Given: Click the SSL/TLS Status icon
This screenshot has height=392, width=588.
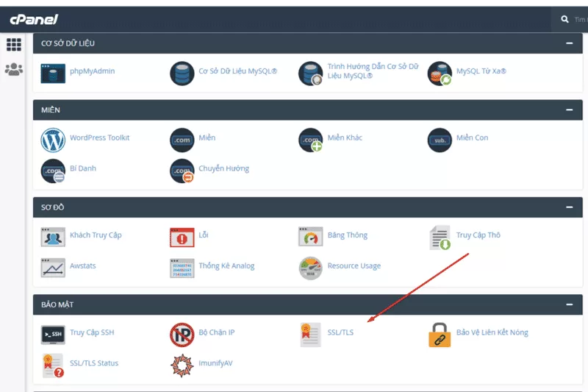Looking at the screenshot, I should pyautogui.click(x=53, y=366).
